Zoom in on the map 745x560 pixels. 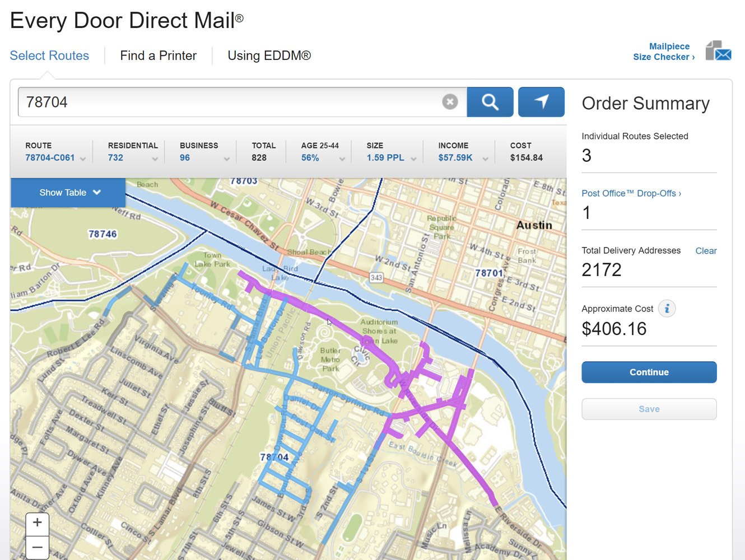point(38,523)
